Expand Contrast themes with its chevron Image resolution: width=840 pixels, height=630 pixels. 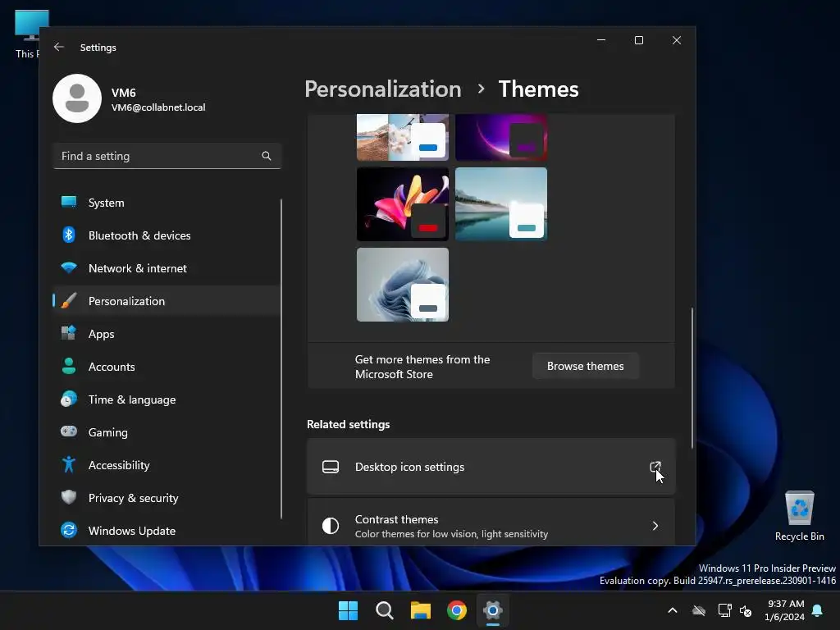click(x=655, y=526)
